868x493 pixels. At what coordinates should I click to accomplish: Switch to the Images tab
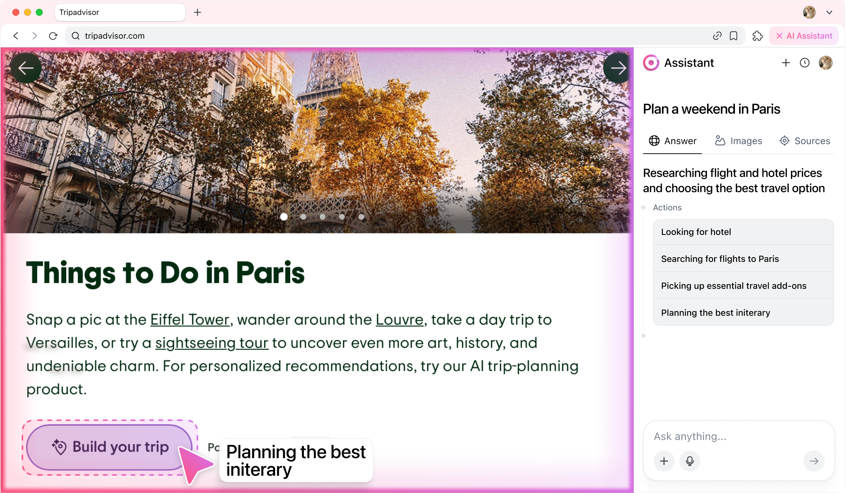738,141
